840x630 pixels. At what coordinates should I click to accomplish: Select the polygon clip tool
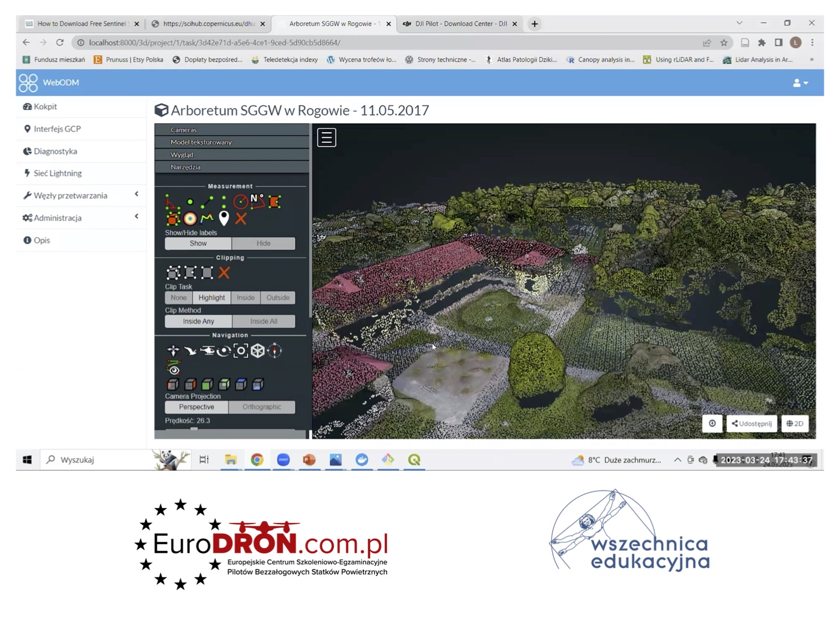(x=190, y=273)
